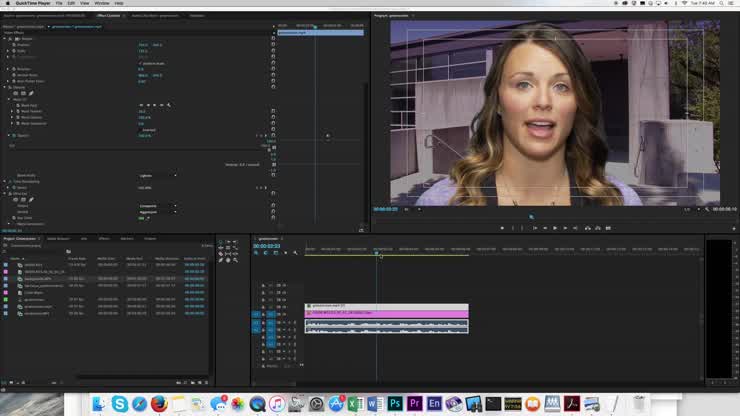Launch Premiere Pro icon in the Dock
The height and width of the screenshot is (416, 740).
click(415, 404)
